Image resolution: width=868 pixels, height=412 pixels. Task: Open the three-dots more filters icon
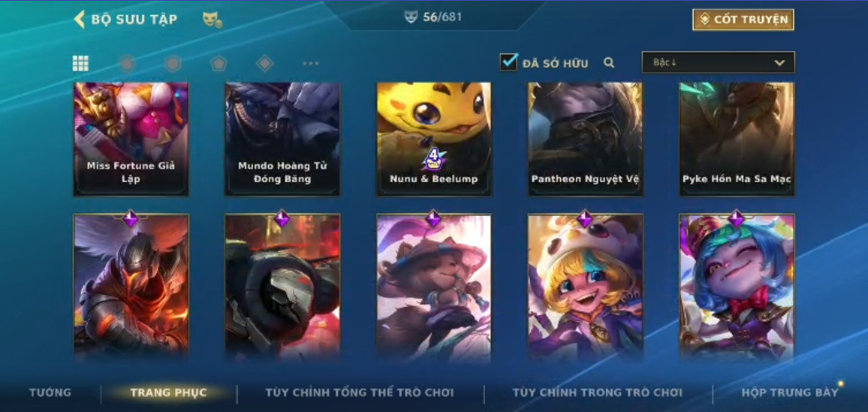pyautogui.click(x=310, y=63)
